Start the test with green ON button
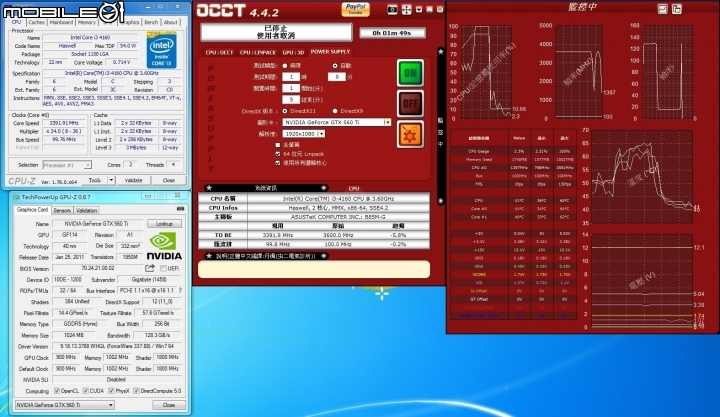 (410, 73)
